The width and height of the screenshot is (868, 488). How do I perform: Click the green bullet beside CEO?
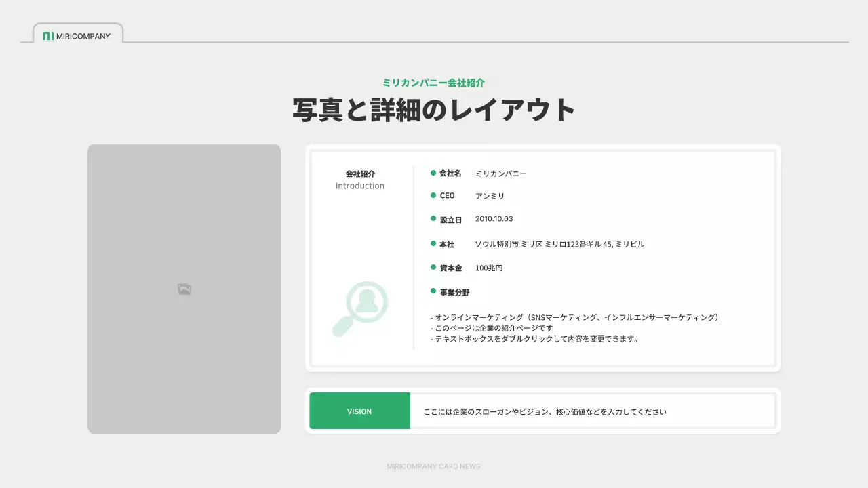tap(432, 196)
